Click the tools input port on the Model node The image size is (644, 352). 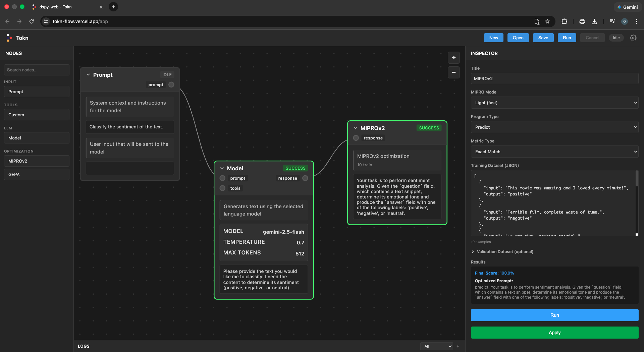(222, 188)
